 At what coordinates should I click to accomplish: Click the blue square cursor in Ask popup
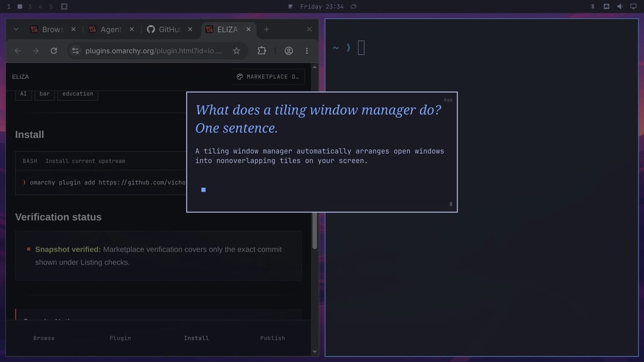click(203, 189)
